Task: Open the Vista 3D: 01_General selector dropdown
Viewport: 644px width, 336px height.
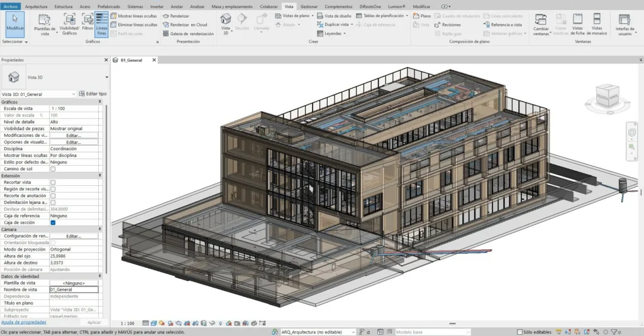Action: point(74,94)
